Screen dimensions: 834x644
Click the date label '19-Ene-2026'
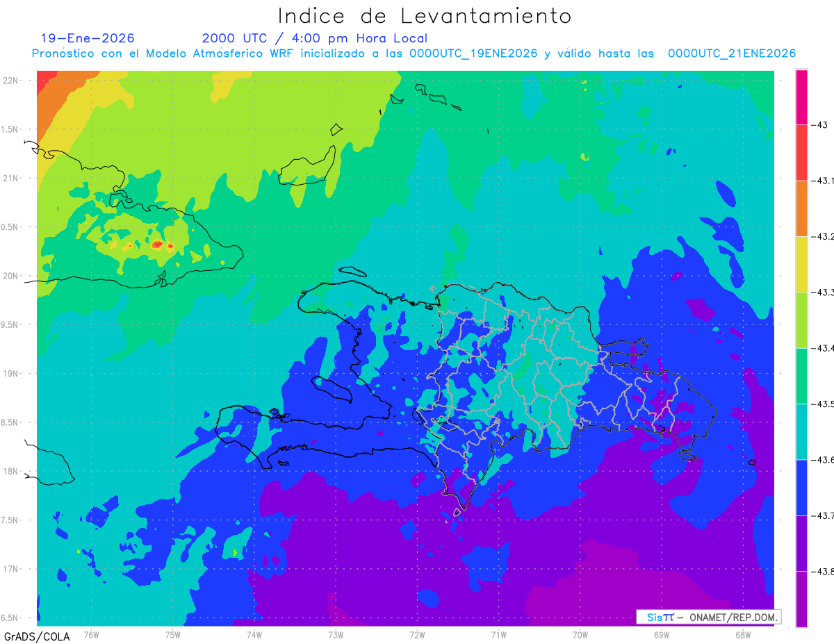pos(88,38)
